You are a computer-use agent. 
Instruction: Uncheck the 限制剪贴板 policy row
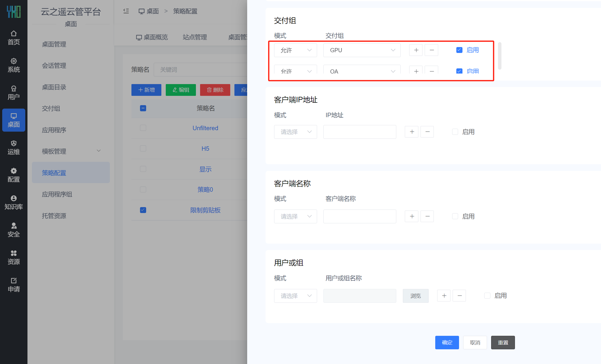pyautogui.click(x=143, y=210)
